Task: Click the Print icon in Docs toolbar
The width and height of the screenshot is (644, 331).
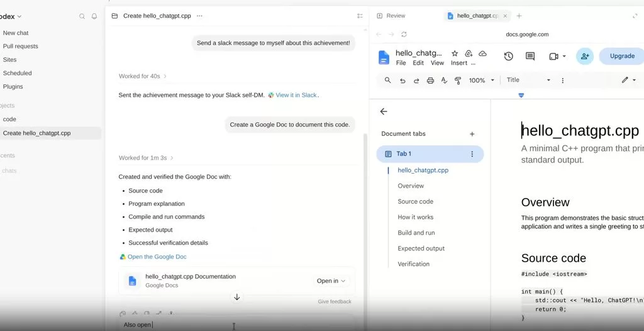Action: (x=430, y=81)
